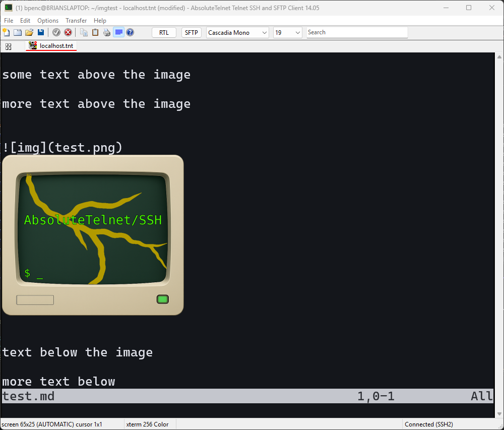The height and width of the screenshot is (430, 504).
Task: Click the 'screen 65x25 (AUTOMATIC) cursor 1x1' status
Action: 52,424
